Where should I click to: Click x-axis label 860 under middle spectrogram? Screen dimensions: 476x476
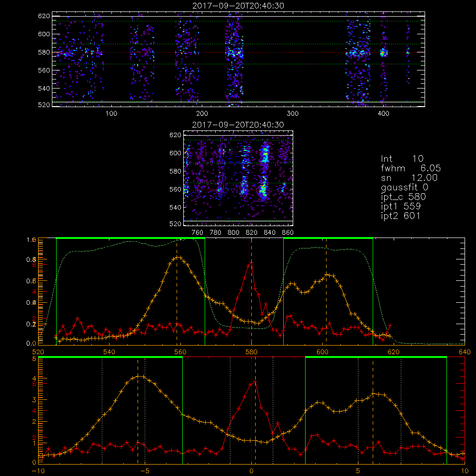288,233
